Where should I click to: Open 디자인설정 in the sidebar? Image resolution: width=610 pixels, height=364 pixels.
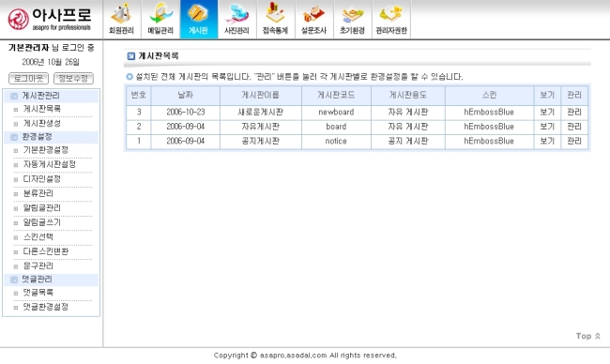pos(41,179)
